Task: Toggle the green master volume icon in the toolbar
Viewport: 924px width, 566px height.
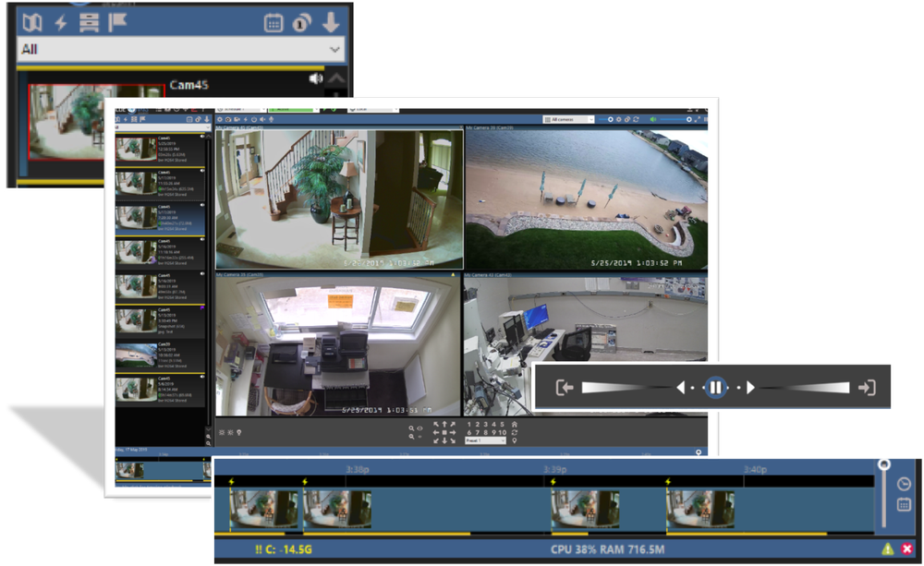Action: tap(653, 119)
